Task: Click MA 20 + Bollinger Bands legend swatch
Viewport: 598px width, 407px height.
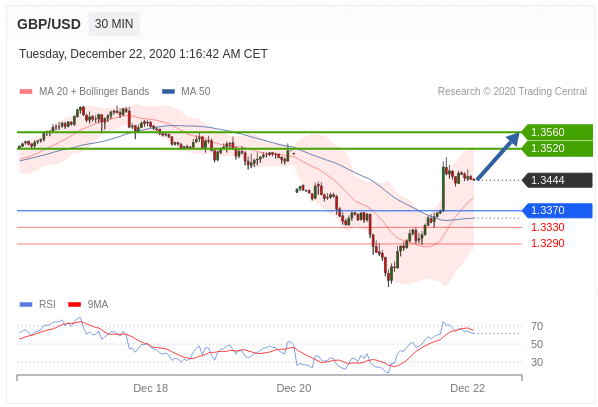Action: click(x=26, y=92)
